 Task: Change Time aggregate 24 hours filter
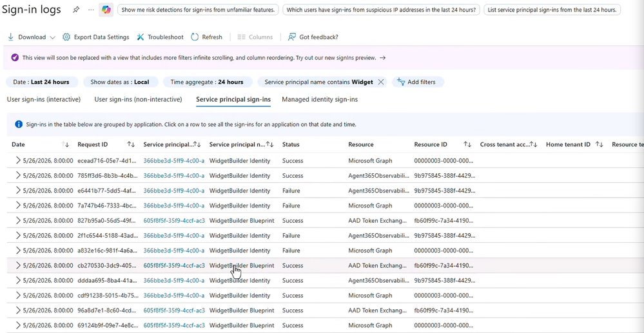[x=206, y=82]
